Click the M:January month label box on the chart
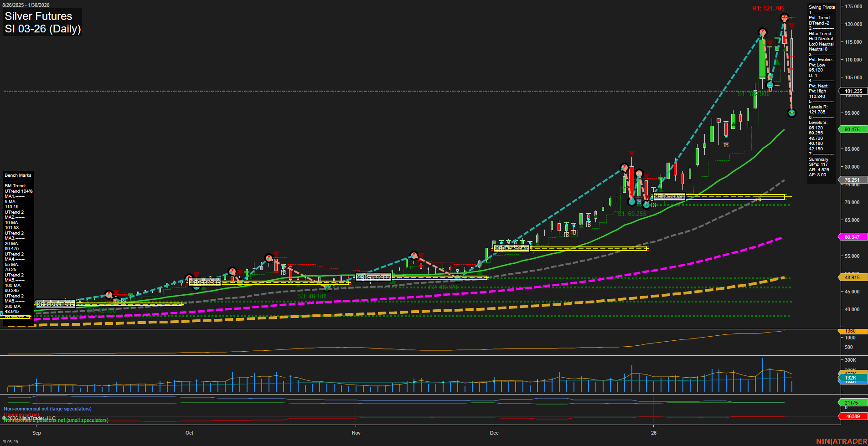The height and width of the screenshot is (446, 868). pyautogui.click(x=669, y=196)
